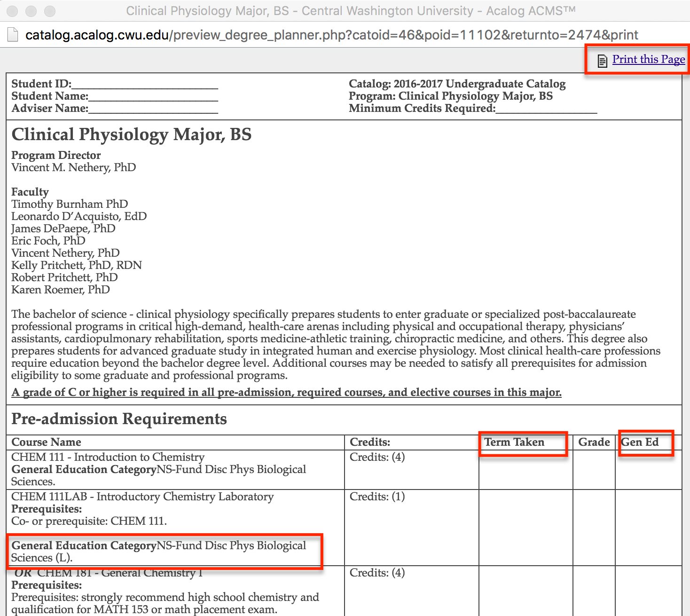Click CHEM 111LAB Introductory Chemistry Laboratory course
Image resolution: width=690 pixels, height=616 pixels.
click(x=142, y=497)
